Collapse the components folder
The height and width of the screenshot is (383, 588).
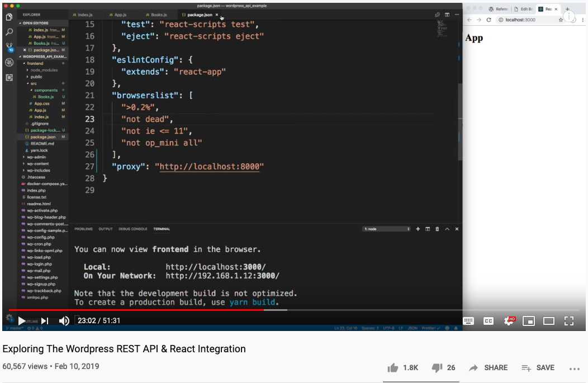click(x=46, y=90)
